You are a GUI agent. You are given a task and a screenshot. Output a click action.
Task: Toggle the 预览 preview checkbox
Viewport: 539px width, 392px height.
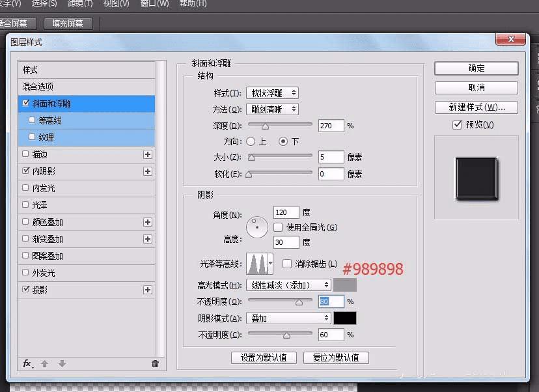(457, 124)
